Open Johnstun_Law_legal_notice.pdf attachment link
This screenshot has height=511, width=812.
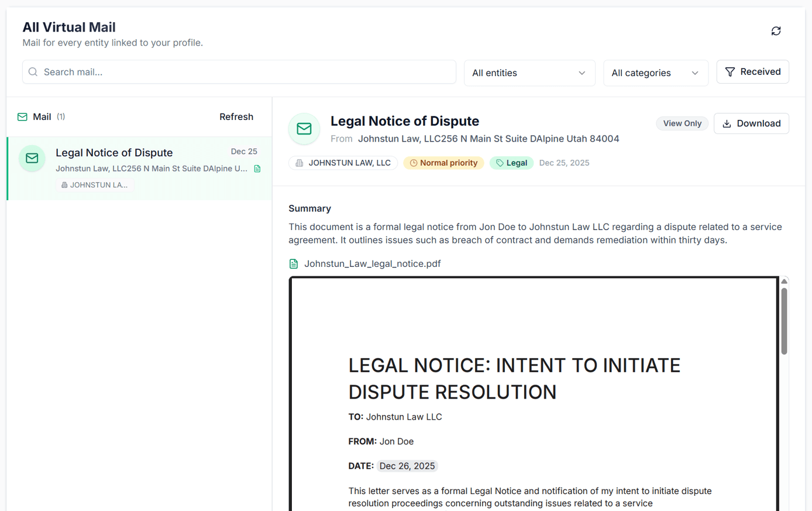pyautogui.click(x=373, y=264)
